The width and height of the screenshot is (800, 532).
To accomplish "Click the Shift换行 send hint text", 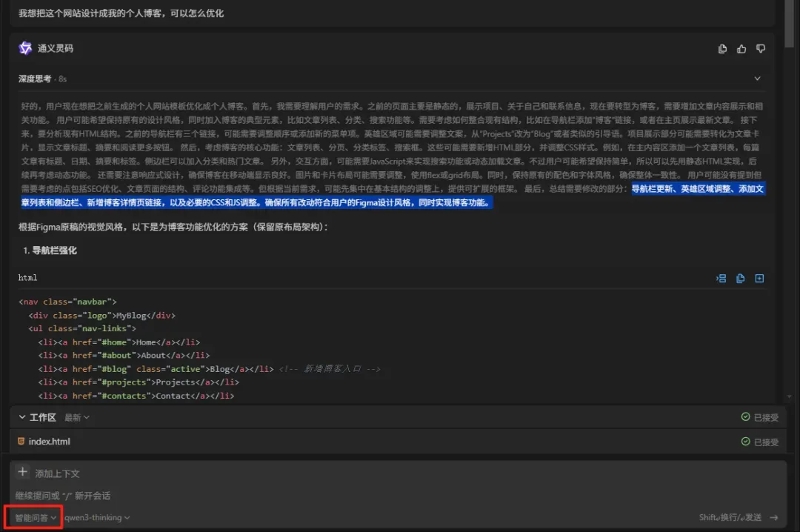I will (730, 518).
